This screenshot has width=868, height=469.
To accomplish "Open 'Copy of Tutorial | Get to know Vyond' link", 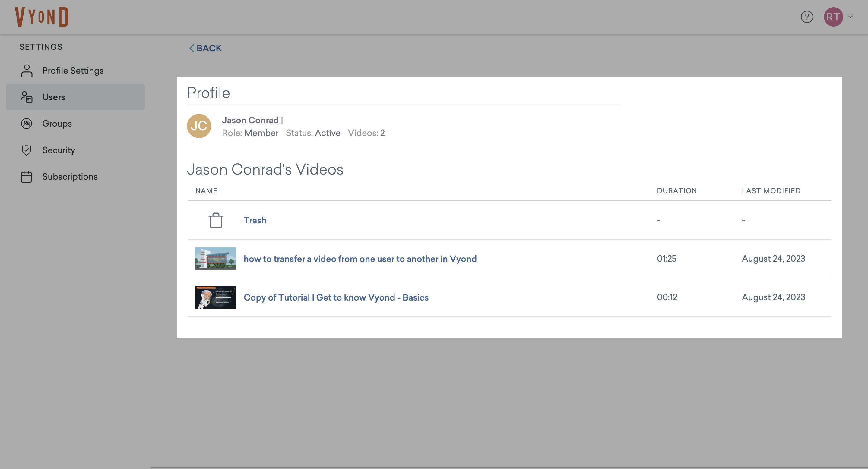I will (x=336, y=297).
